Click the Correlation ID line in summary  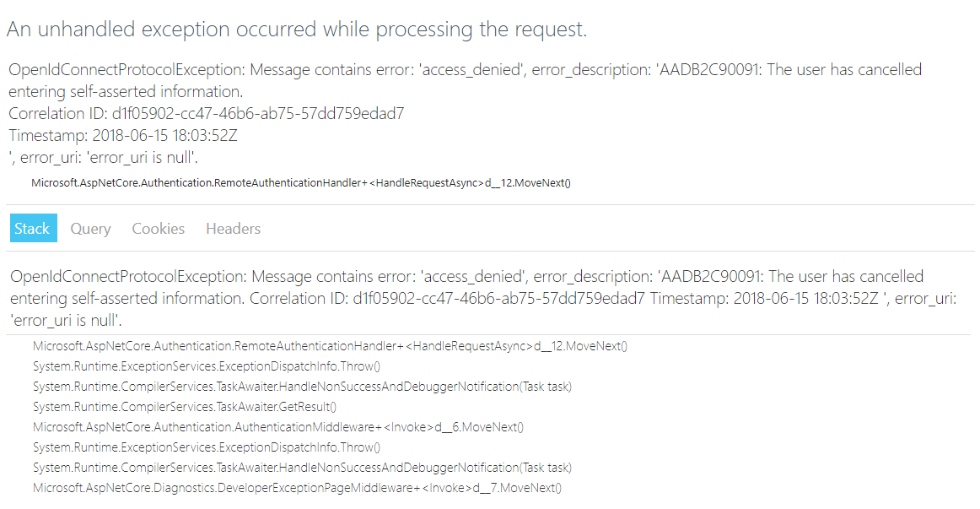click(207, 113)
